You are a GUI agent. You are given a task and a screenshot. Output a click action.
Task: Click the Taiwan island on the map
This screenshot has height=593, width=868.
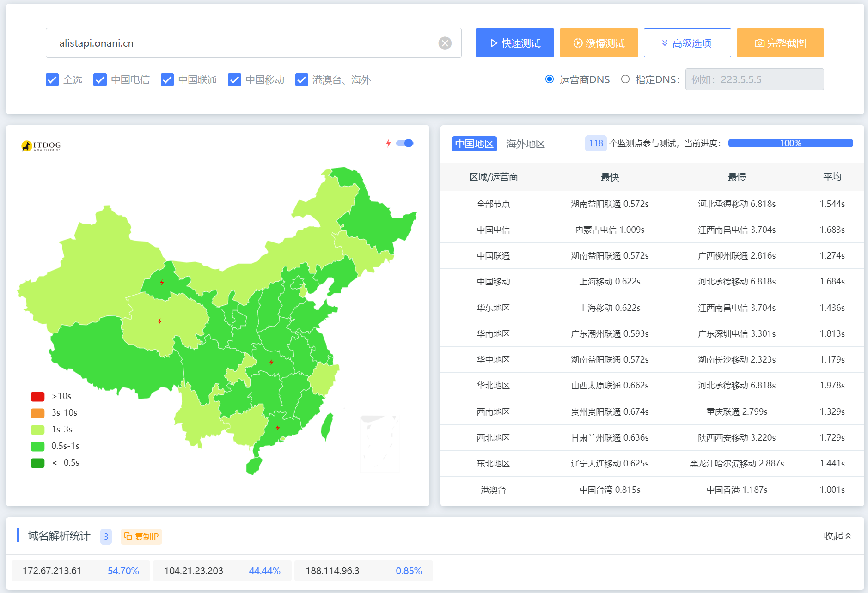(327, 426)
